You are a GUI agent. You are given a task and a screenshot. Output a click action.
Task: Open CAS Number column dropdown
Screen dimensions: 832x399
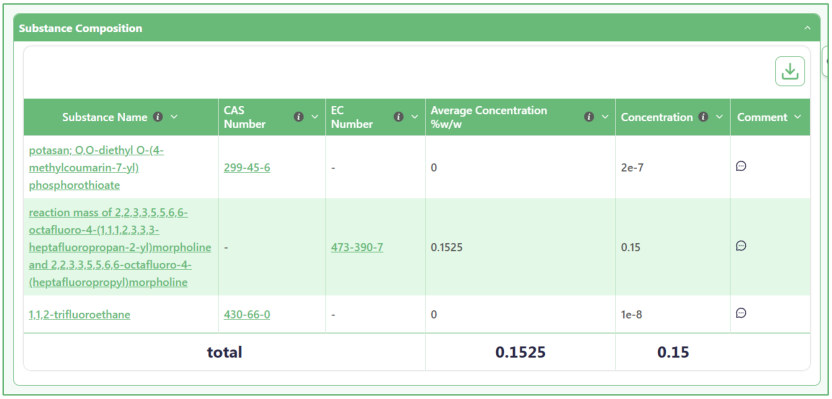pos(315,117)
